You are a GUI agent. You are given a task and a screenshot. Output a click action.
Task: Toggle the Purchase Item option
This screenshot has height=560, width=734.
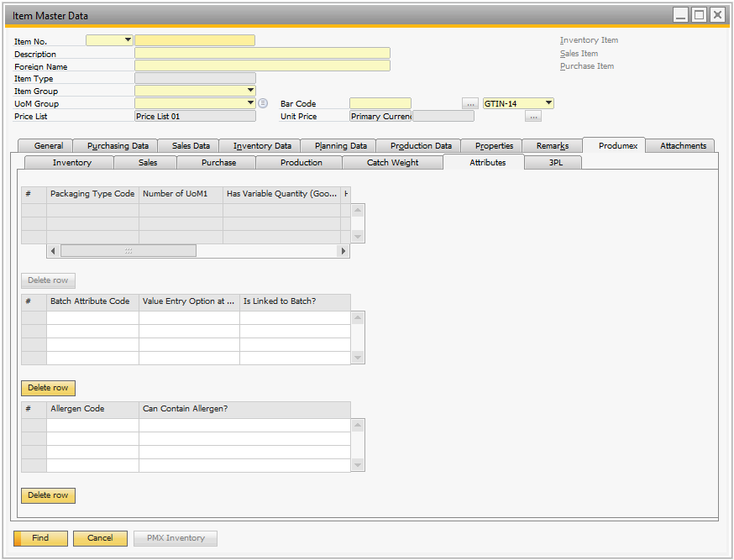[586, 66]
